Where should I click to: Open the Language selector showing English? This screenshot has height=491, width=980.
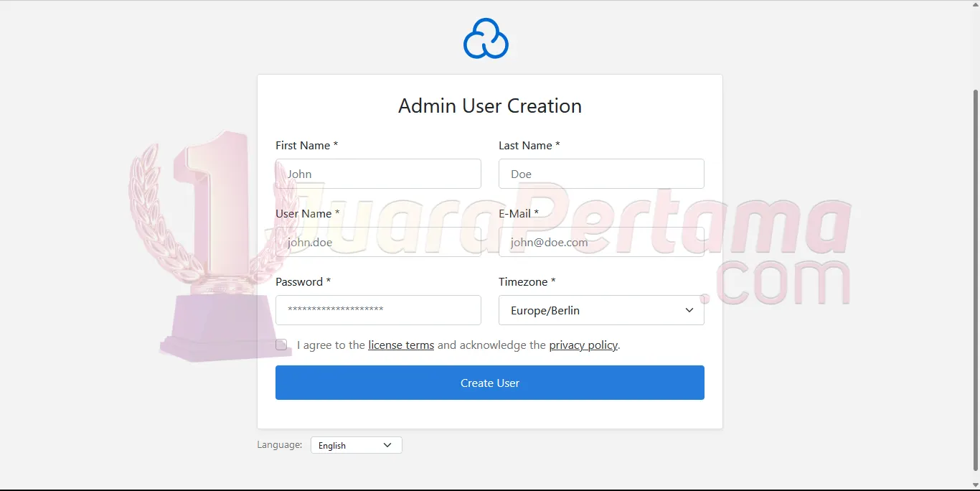355,445
